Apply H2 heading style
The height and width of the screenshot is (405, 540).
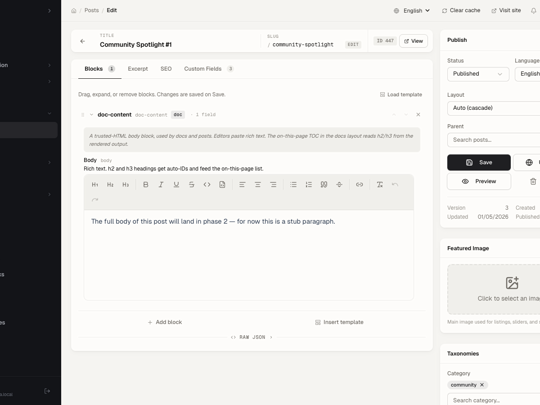(x=110, y=185)
